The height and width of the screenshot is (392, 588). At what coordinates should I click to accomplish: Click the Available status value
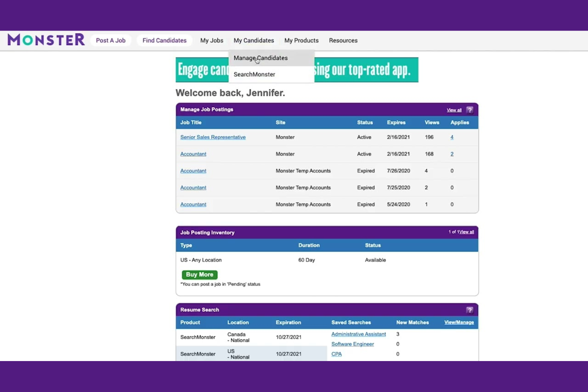[x=375, y=260]
